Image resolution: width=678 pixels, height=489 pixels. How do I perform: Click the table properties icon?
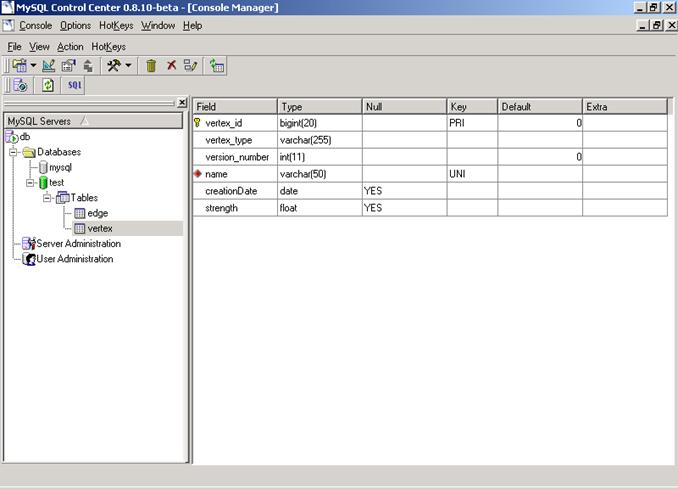[x=68, y=66]
